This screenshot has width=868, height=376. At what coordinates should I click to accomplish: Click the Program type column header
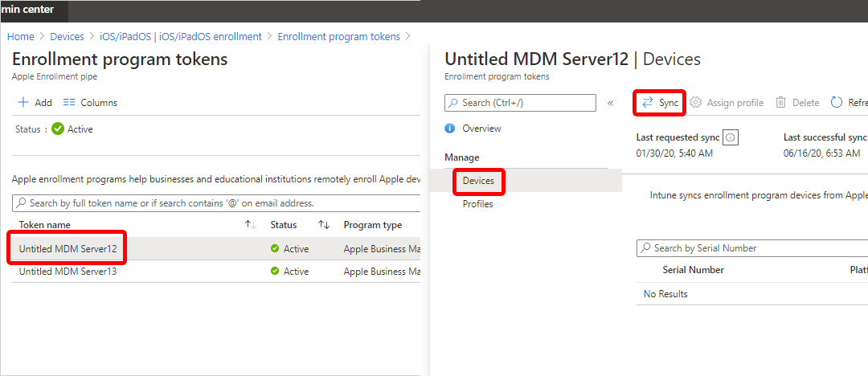pyautogui.click(x=373, y=225)
